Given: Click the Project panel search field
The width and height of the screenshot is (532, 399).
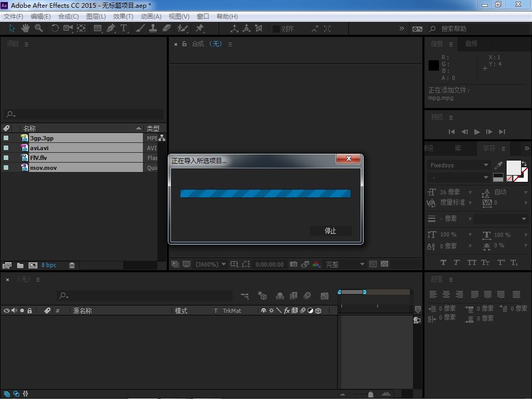Looking at the screenshot, I should pyautogui.click(x=84, y=114).
